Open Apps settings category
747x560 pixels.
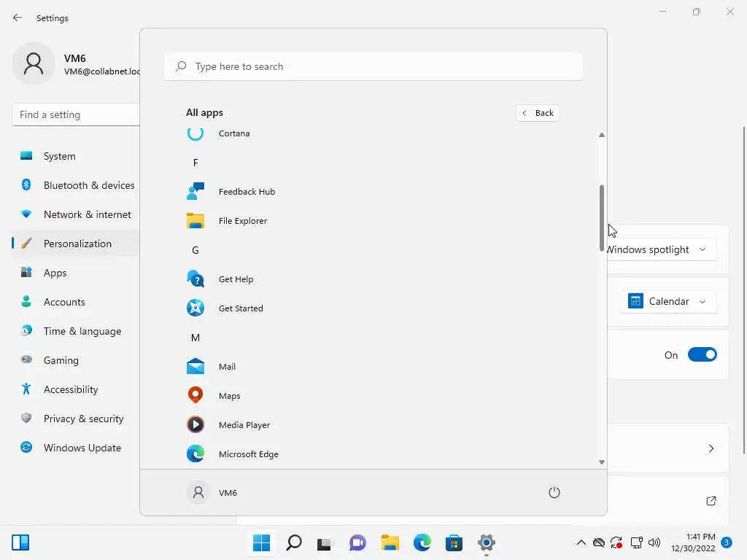coord(76,273)
